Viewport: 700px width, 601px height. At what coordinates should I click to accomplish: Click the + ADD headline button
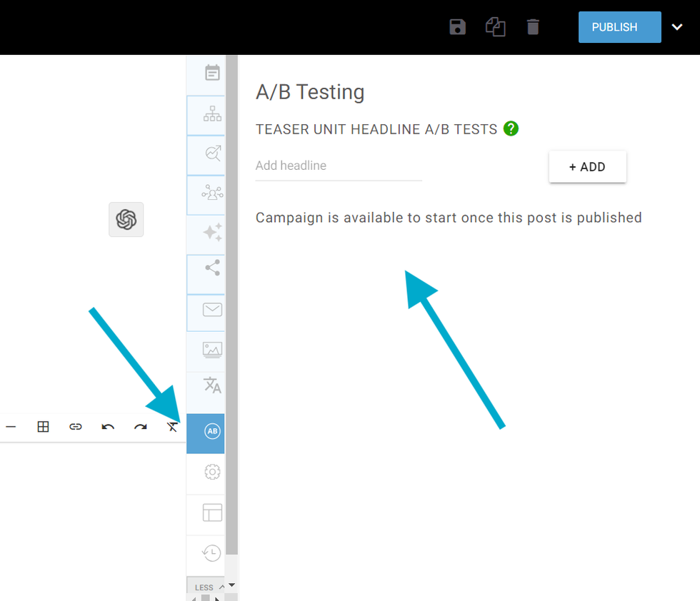tap(587, 167)
